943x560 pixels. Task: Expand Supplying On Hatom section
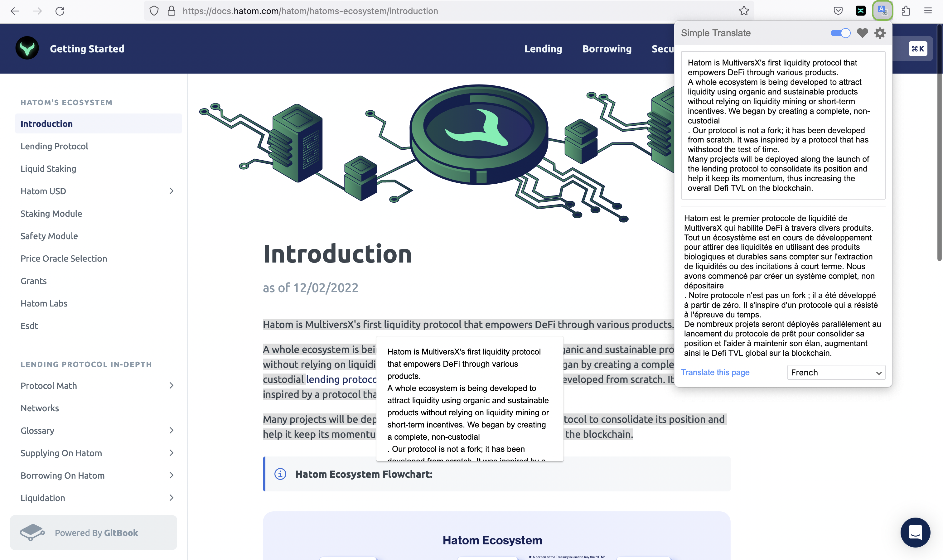tap(171, 453)
